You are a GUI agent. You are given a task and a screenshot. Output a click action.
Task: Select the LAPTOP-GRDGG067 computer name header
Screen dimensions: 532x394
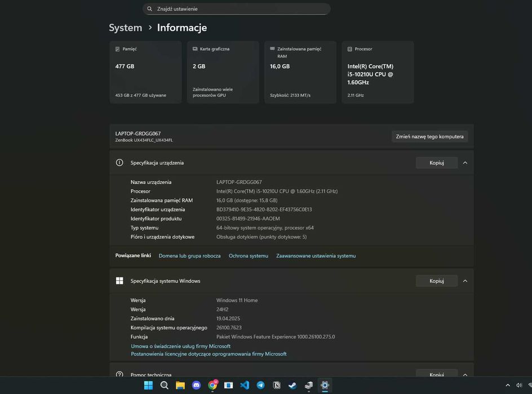click(x=138, y=133)
